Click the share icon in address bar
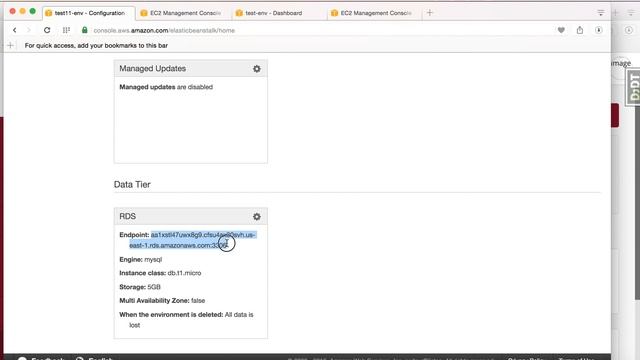640x360 pixels. 580,30
